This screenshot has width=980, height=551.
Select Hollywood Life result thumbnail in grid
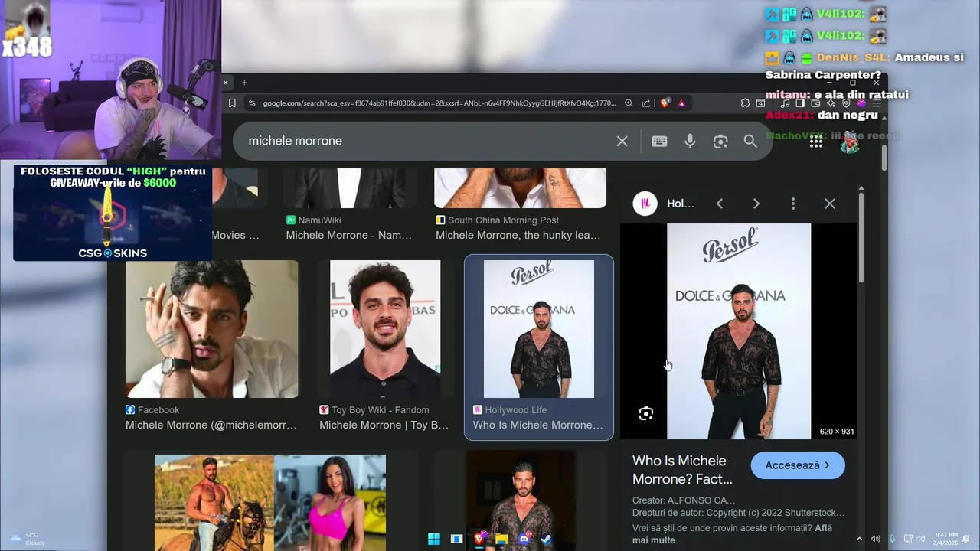[x=539, y=329]
